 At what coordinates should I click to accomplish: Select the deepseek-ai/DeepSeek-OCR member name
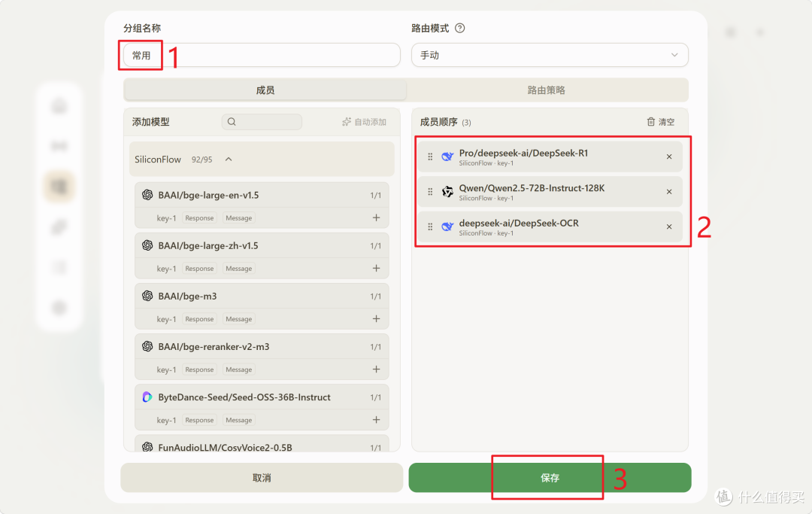pyautogui.click(x=519, y=223)
